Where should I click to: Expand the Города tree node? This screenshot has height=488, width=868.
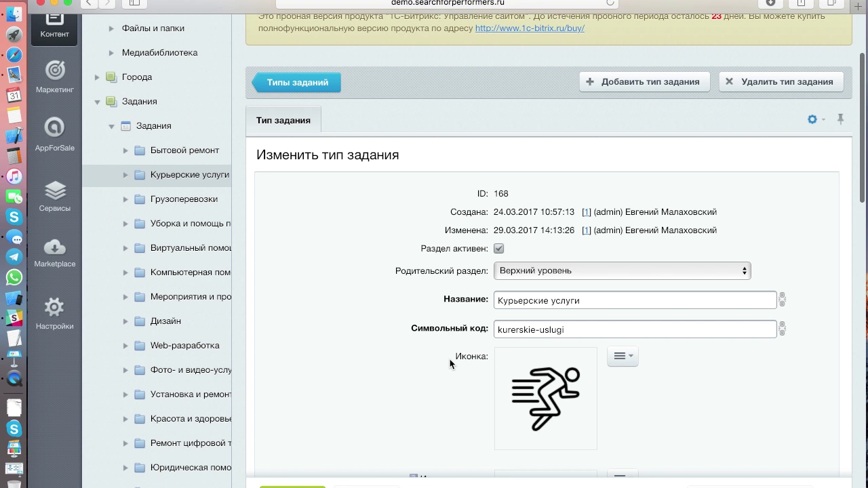[x=97, y=77]
